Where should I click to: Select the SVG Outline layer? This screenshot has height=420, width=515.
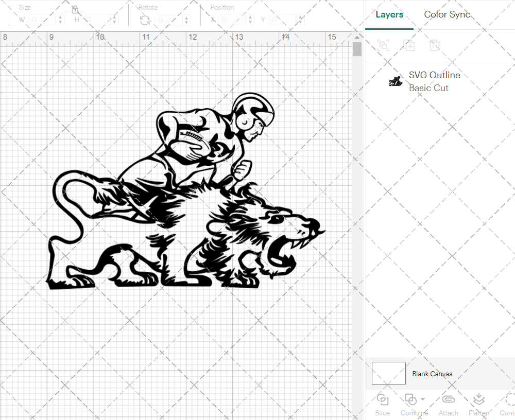pos(434,81)
